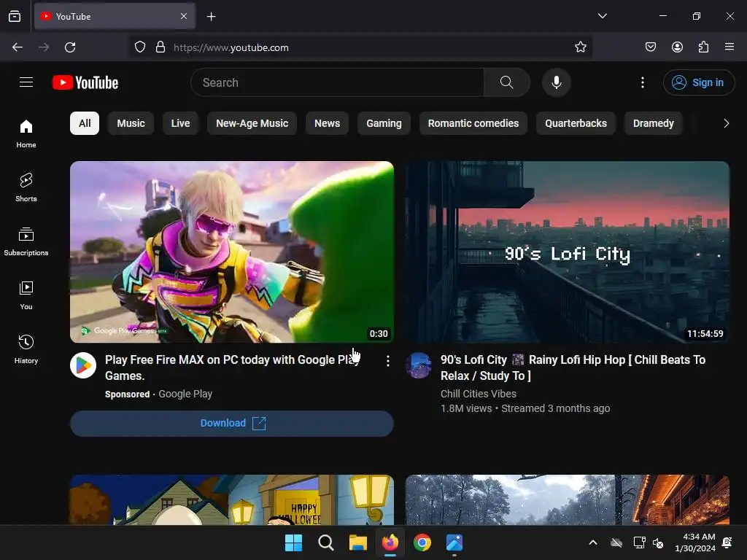Open Firefox View tabs icon
747x560 pixels.
click(15, 16)
